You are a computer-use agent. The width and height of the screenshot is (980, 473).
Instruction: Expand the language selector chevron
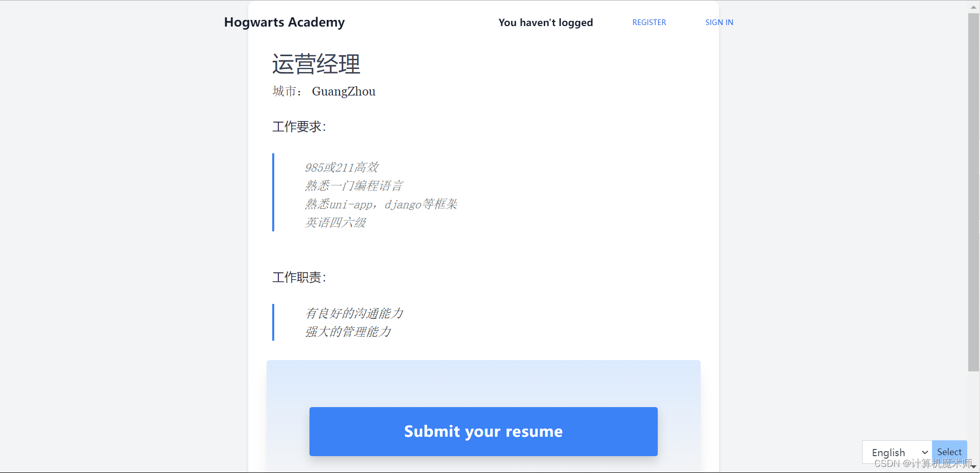(924, 452)
